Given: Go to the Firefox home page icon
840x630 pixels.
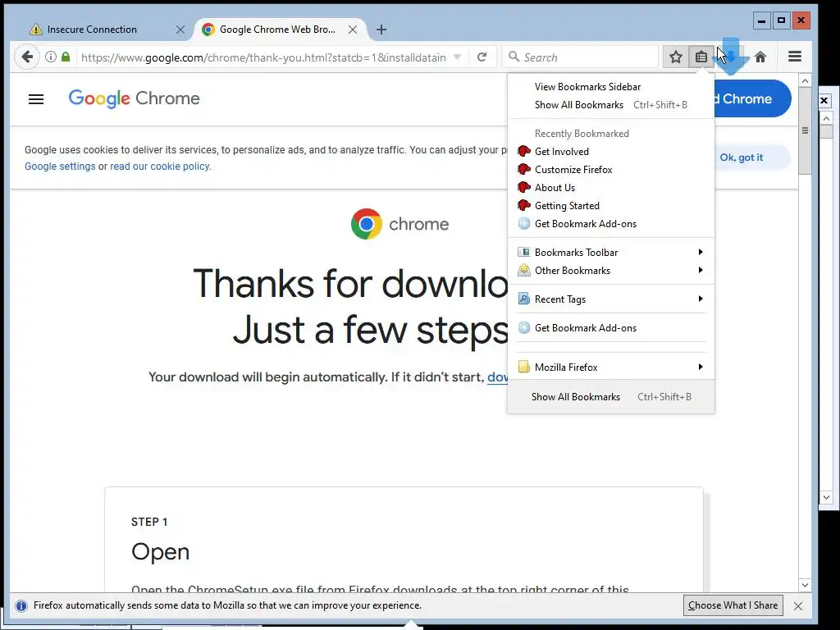Looking at the screenshot, I should click(x=760, y=57).
